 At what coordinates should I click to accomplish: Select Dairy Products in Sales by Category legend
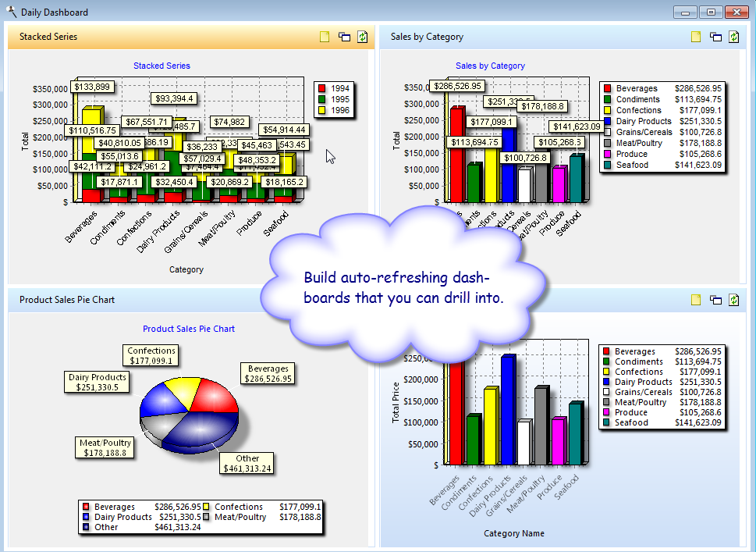click(x=643, y=121)
